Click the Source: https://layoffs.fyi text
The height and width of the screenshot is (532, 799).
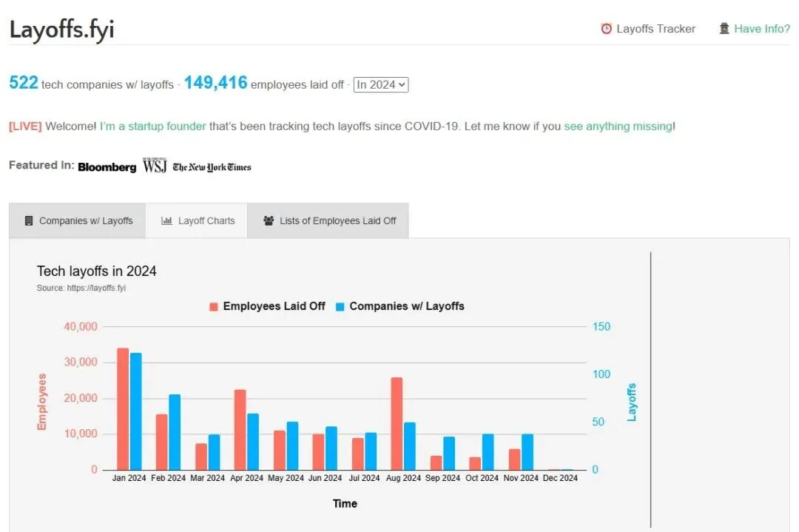coord(81,288)
